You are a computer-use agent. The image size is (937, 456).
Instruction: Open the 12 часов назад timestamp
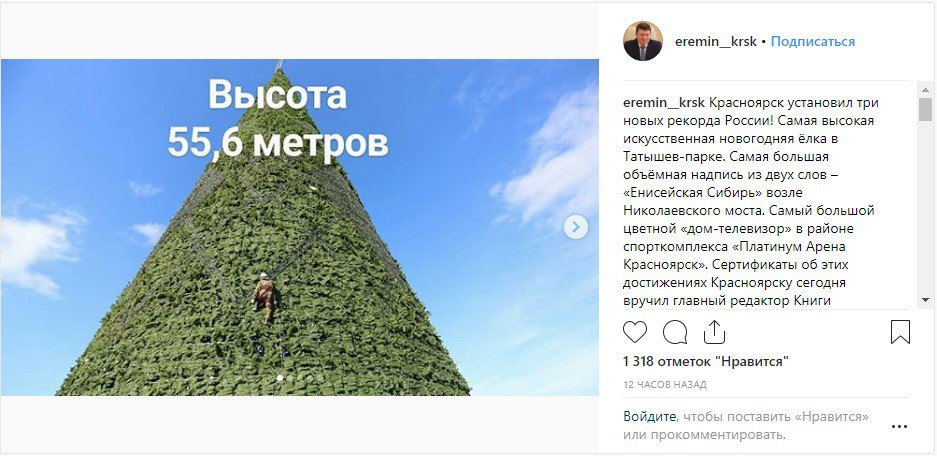pos(665,384)
